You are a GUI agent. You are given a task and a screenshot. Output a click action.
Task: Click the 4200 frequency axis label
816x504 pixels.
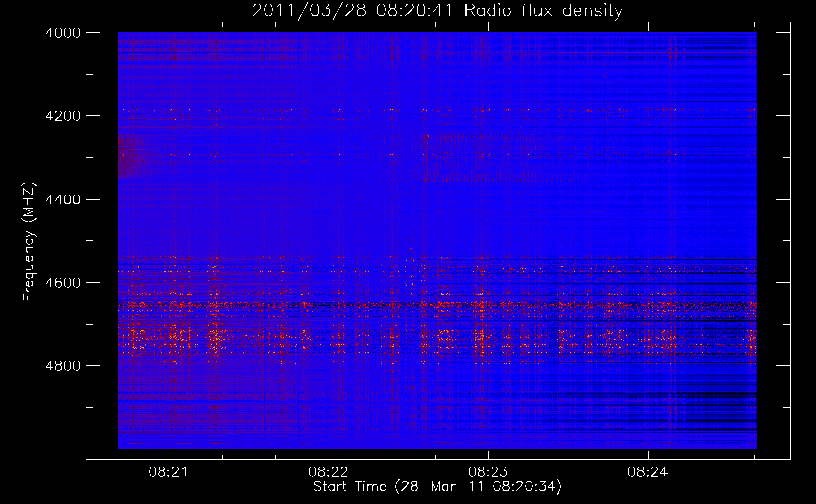pyautogui.click(x=63, y=116)
